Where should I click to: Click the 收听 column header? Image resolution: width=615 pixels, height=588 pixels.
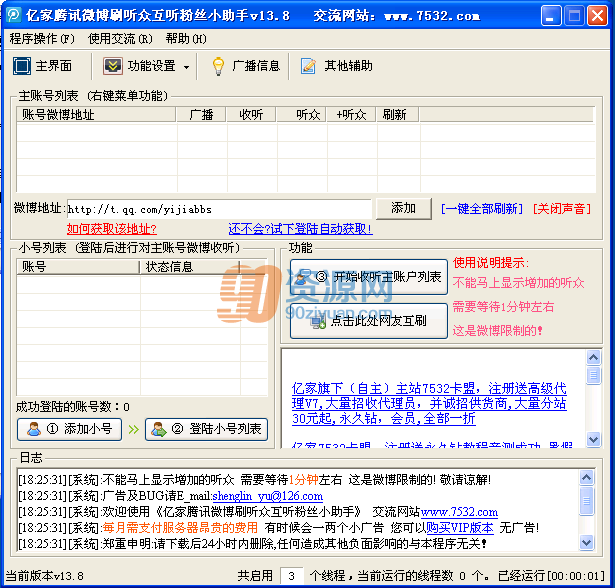click(x=251, y=115)
